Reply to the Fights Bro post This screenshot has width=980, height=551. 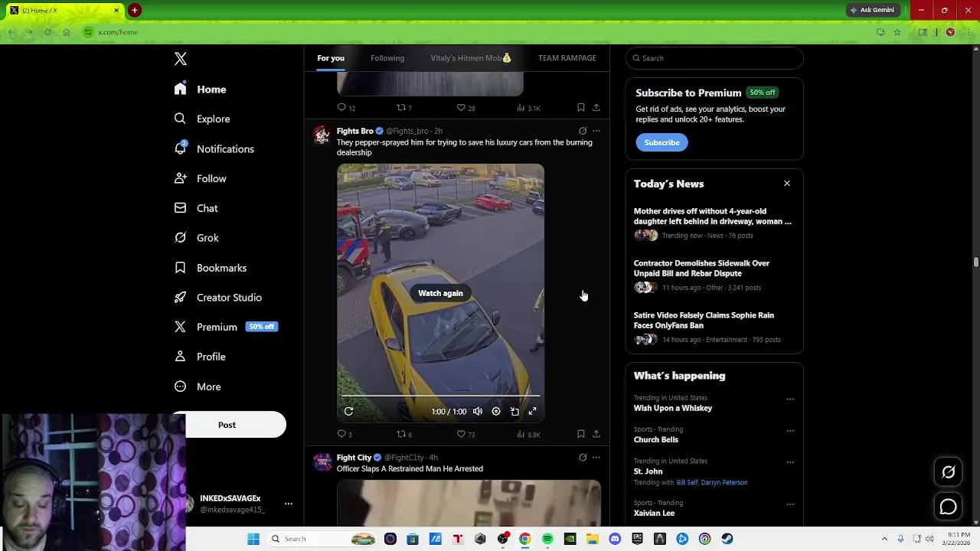coord(345,435)
